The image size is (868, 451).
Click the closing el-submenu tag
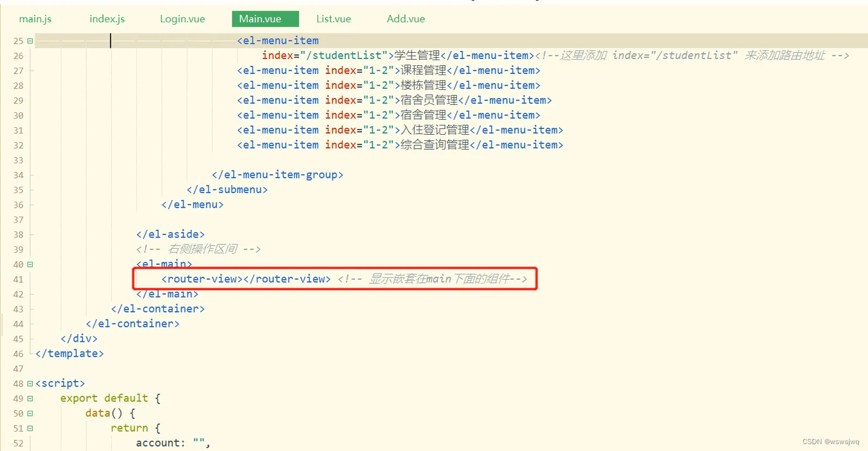pyautogui.click(x=227, y=190)
